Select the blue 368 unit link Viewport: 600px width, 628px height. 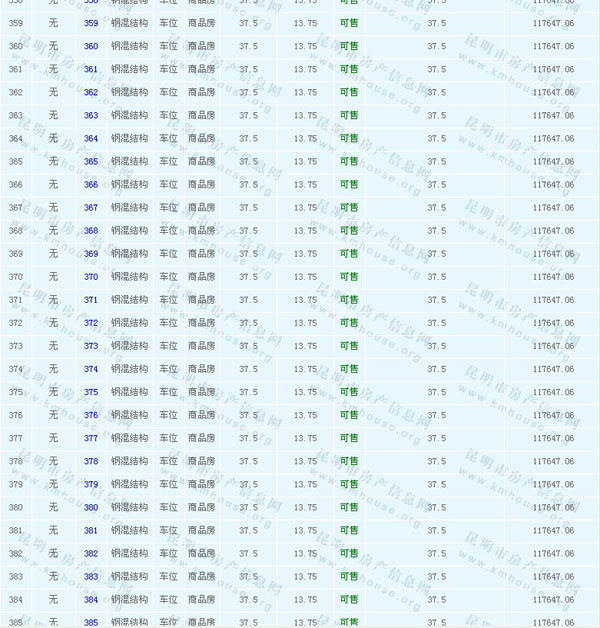tap(91, 231)
